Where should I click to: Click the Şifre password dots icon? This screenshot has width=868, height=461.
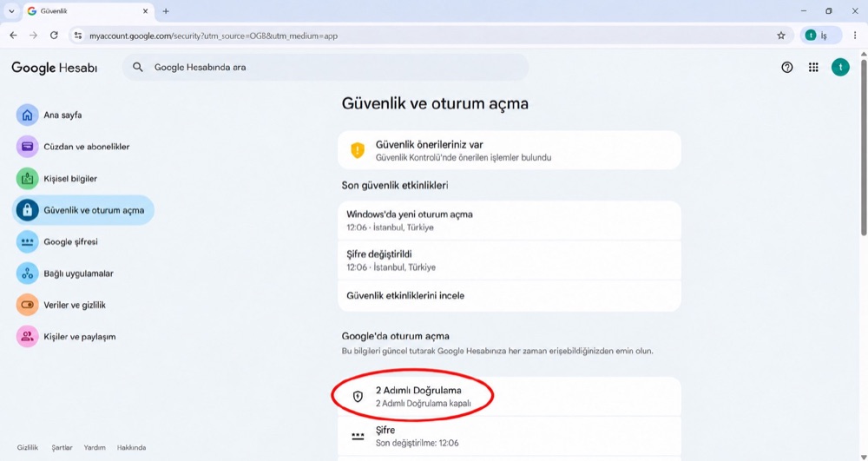[x=358, y=436]
